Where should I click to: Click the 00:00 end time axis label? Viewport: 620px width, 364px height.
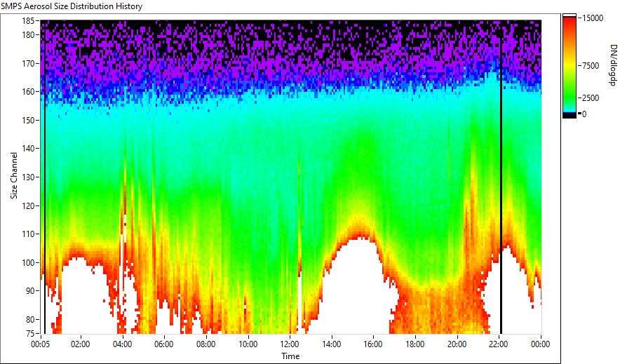pos(540,344)
